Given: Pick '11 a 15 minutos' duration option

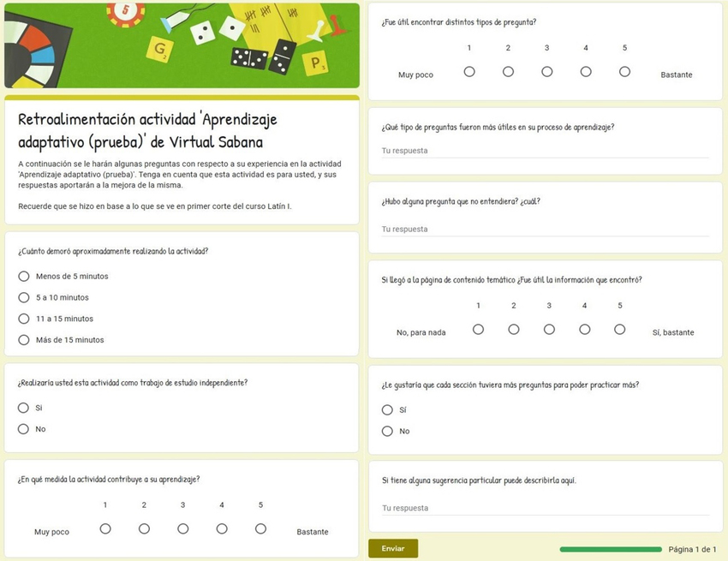Looking at the screenshot, I should 24,319.
